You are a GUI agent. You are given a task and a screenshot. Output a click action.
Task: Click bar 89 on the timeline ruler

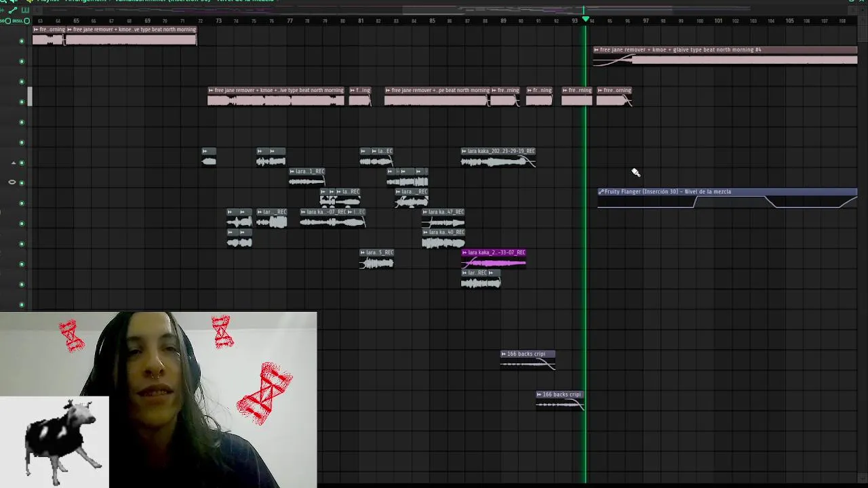click(503, 21)
